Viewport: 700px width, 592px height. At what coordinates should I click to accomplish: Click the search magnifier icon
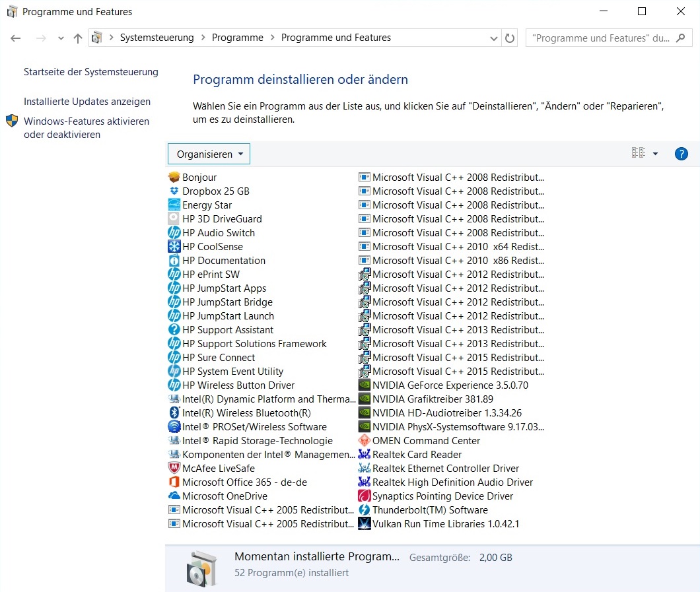[680, 38]
